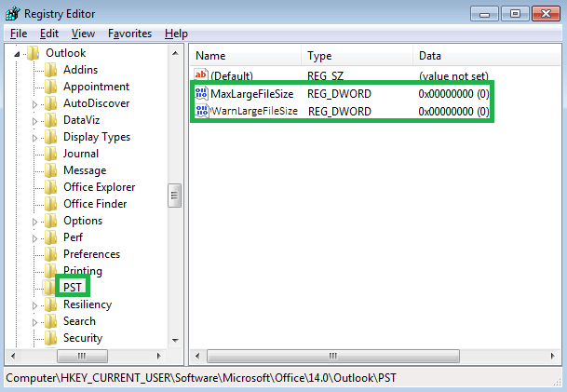
Task: Select the Office Explorer key label
Action: [99, 187]
